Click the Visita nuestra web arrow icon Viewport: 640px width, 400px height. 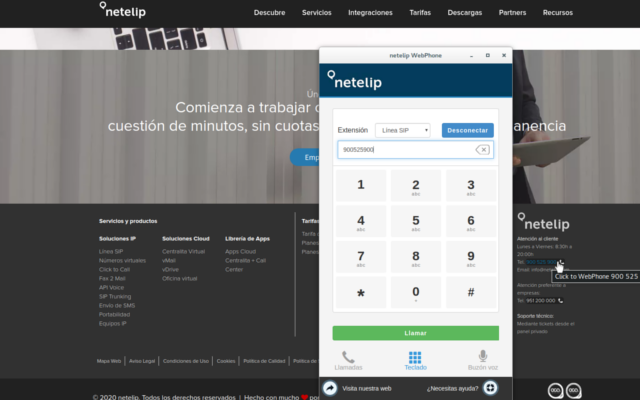click(x=330, y=388)
